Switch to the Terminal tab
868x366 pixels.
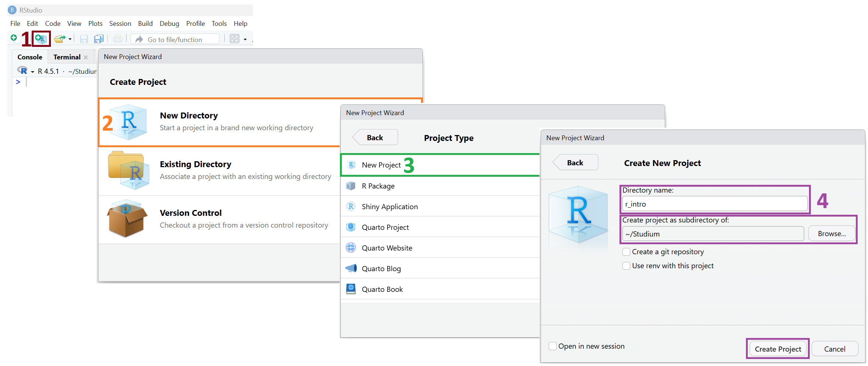coord(67,57)
